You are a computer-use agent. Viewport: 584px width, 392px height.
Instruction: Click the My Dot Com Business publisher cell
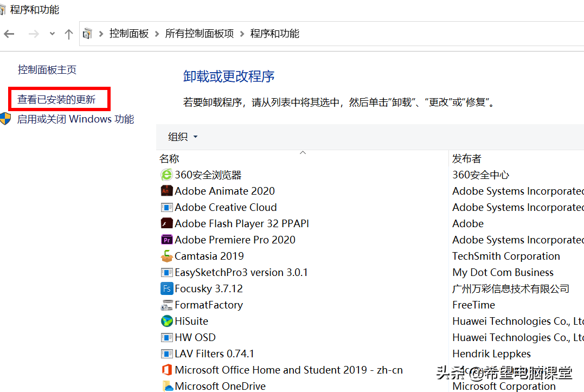point(503,273)
